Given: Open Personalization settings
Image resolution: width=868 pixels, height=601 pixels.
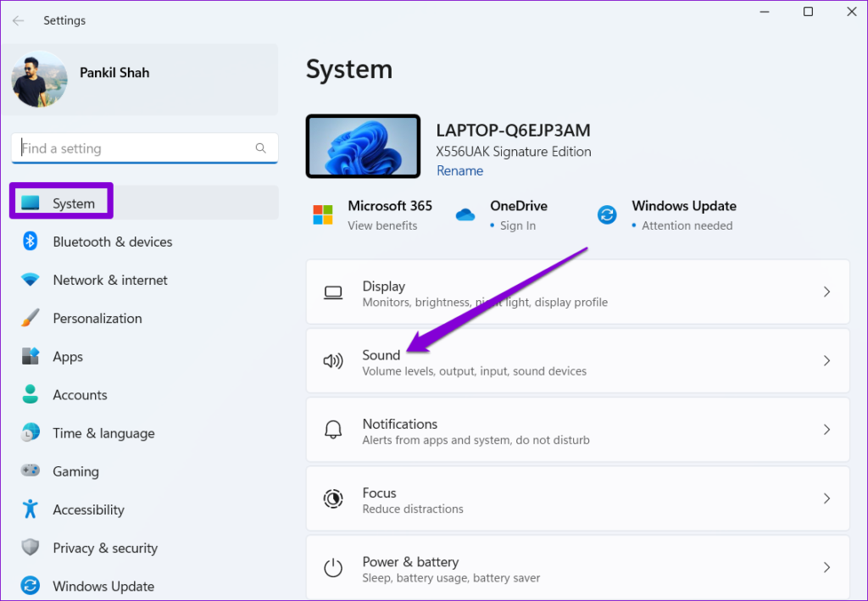Looking at the screenshot, I should tap(27, 318).
